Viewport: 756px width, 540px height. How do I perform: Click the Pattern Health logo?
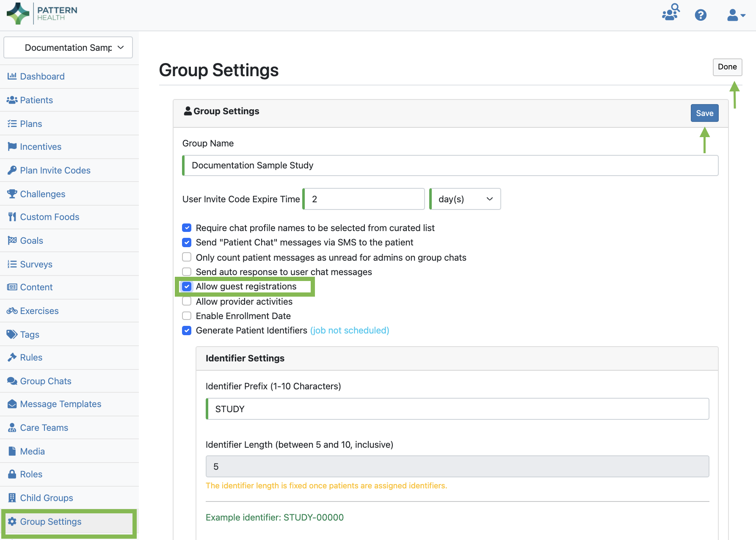[x=42, y=14]
